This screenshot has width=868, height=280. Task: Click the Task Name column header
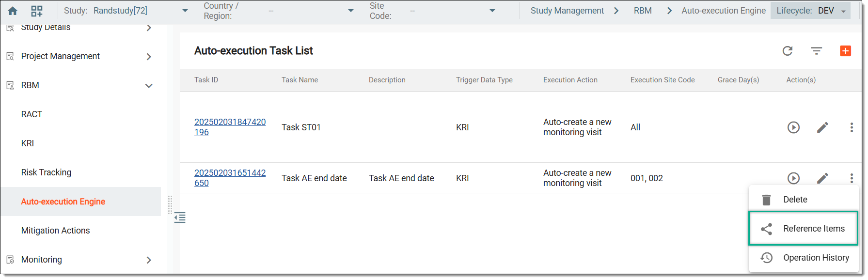click(300, 80)
